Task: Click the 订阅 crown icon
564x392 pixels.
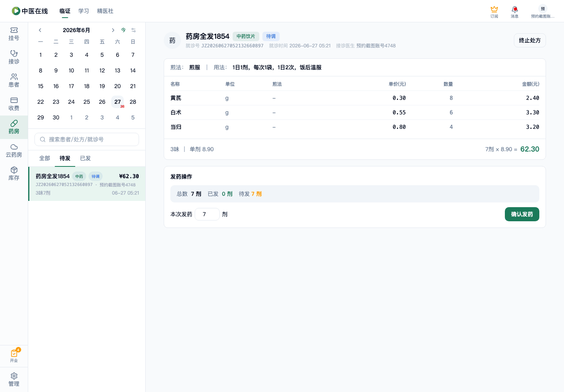Action: pos(494,12)
